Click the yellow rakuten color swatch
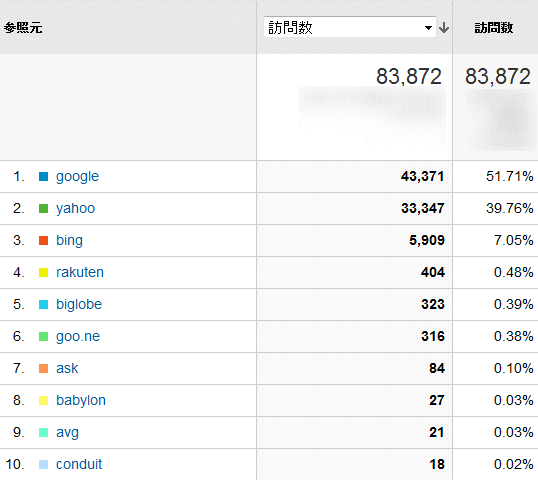The height and width of the screenshot is (480, 538). 44,272
